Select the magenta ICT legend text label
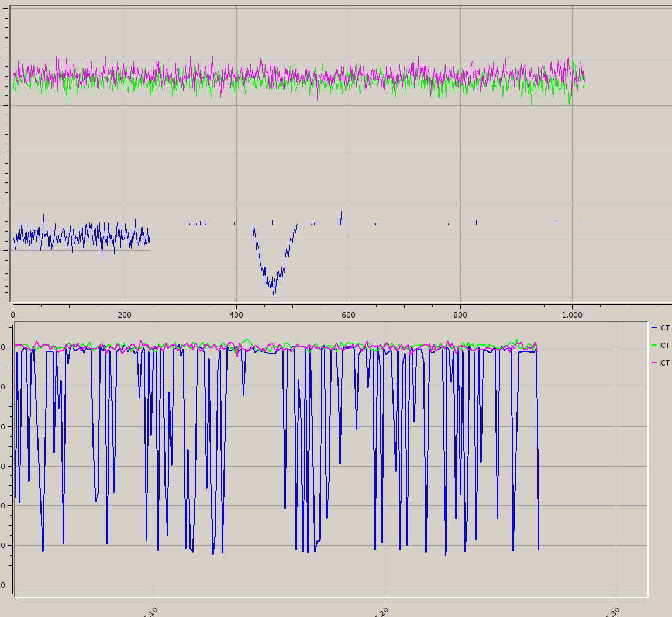This screenshot has height=617, width=672. (664, 363)
